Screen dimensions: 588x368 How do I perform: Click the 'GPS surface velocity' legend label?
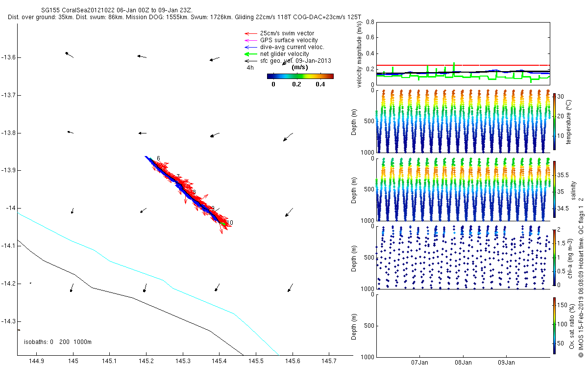point(289,40)
